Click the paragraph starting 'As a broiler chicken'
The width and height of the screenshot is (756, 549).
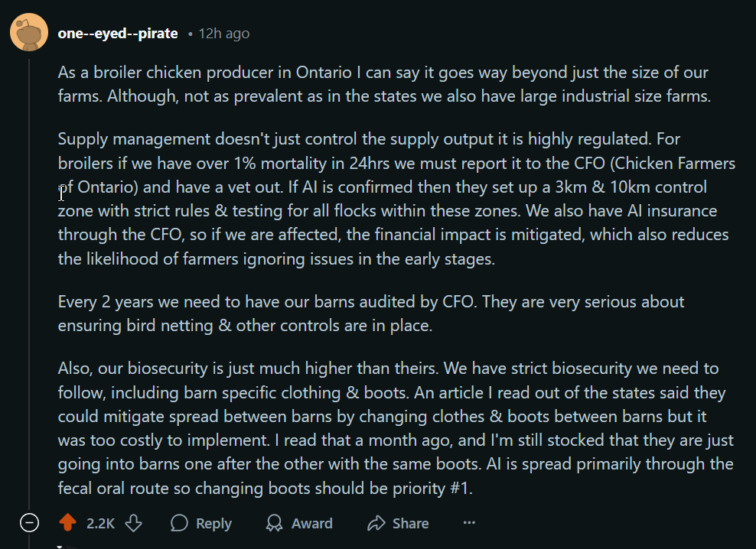(383, 84)
